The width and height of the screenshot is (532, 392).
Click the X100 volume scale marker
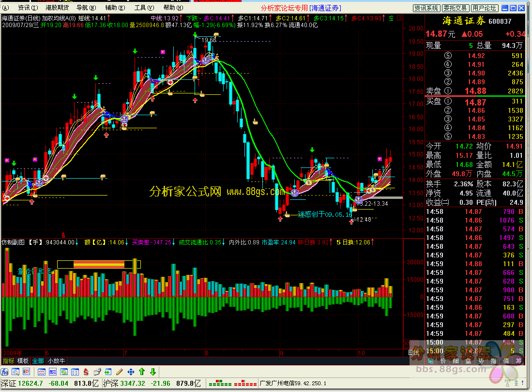[x=411, y=343]
